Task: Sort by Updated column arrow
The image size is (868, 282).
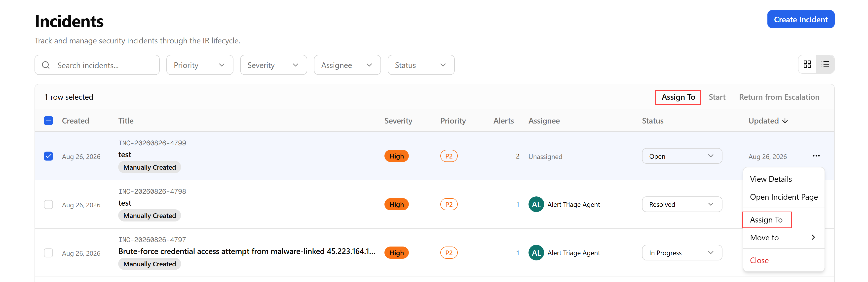Action: click(785, 121)
